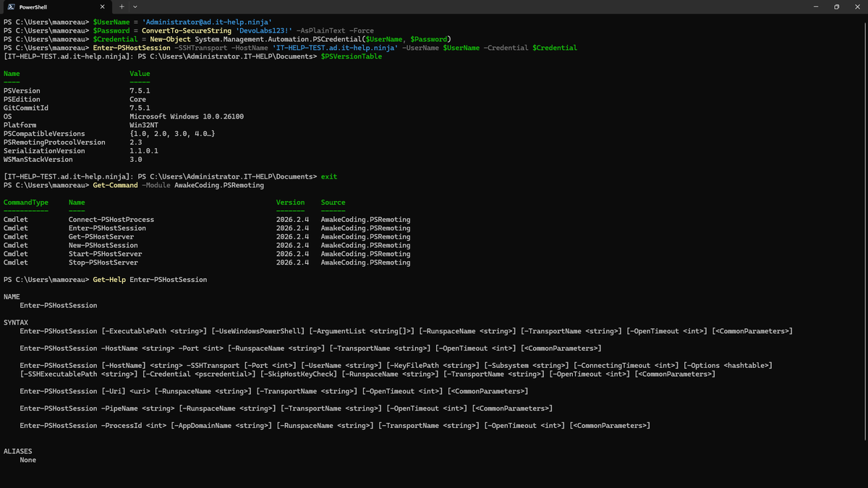Click the NAME help heading

[x=12, y=297]
